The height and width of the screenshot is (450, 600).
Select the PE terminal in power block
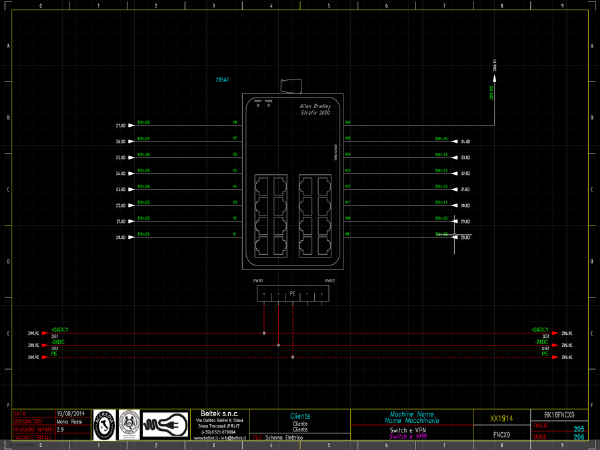click(x=293, y=294)
